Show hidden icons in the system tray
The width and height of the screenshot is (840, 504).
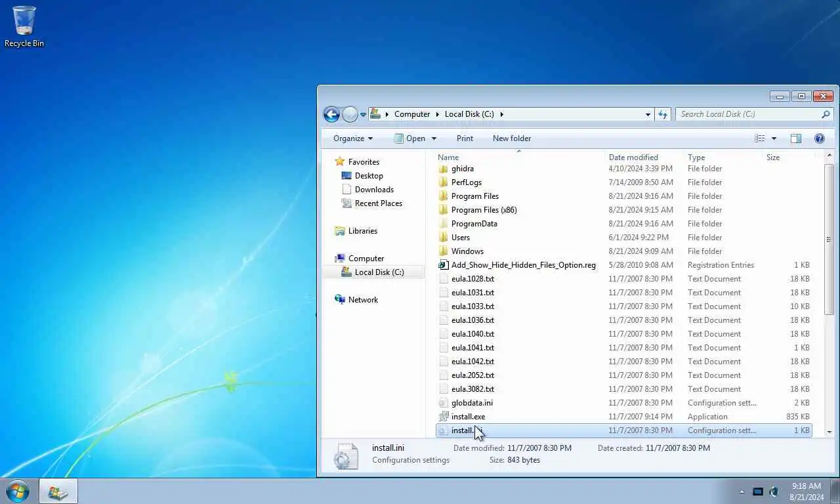(742, 492)
